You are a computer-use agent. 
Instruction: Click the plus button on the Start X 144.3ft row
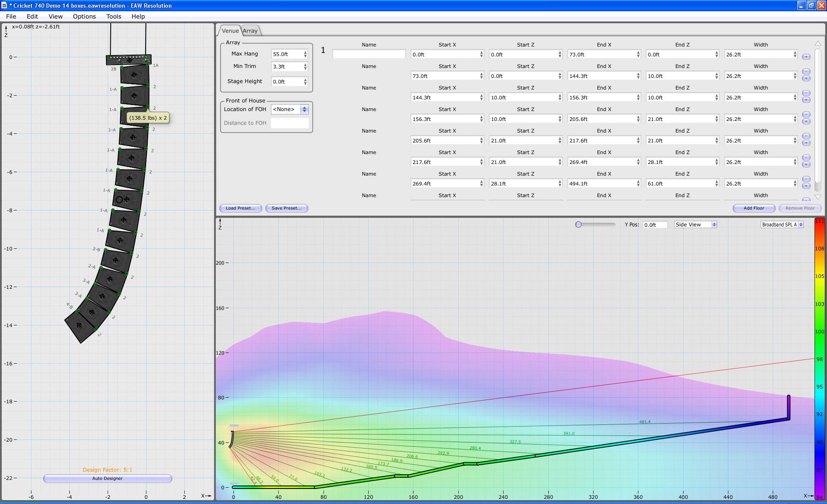(806, 100)
